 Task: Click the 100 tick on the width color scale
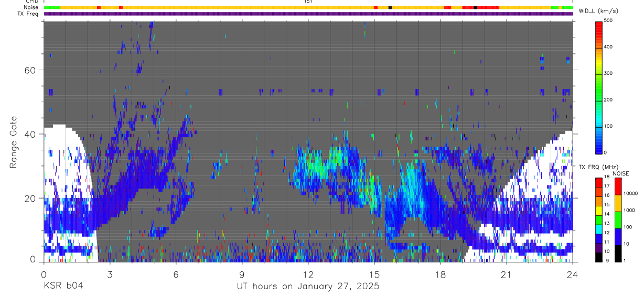click(609, 126)
